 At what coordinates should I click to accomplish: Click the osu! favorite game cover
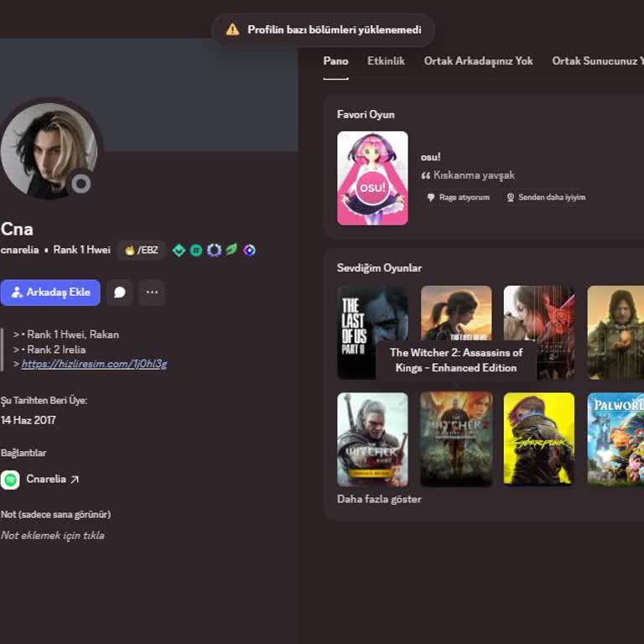coord(372,179)
